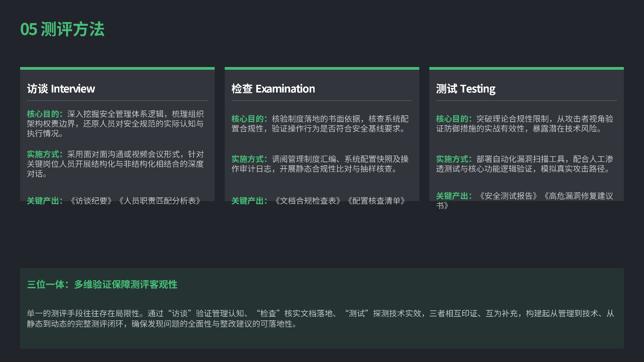644x362 pixels.
Task: Click "实施方式:" label in the Examination card
Action: (x=250, y=159)
